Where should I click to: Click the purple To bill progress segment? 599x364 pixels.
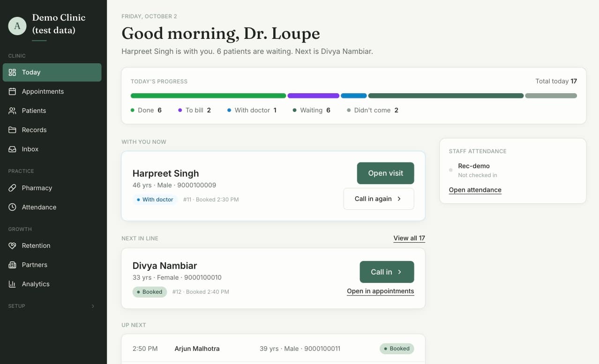coord(313,96)
